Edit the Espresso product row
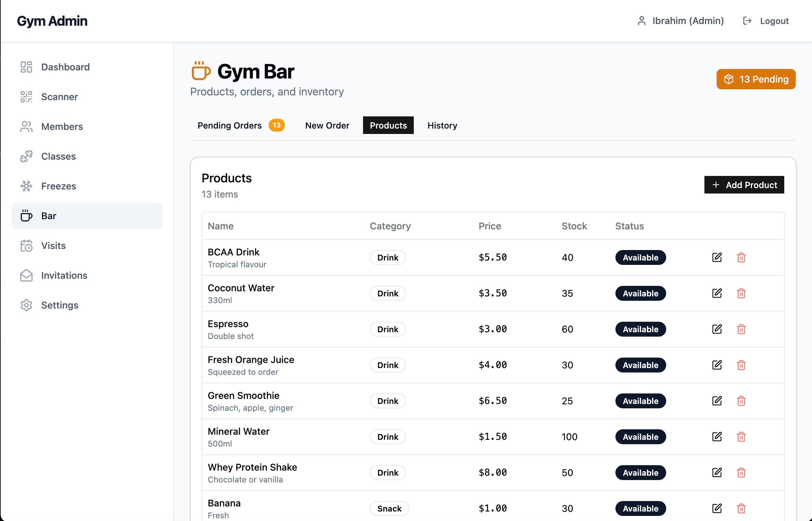 pyautogui.click(x=717, y=329)
